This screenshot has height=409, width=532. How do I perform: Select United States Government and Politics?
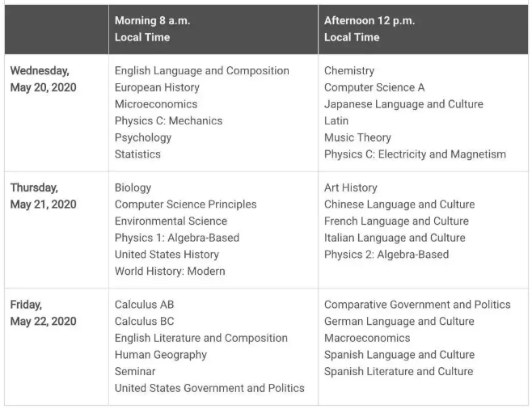(x=209, y=388)
